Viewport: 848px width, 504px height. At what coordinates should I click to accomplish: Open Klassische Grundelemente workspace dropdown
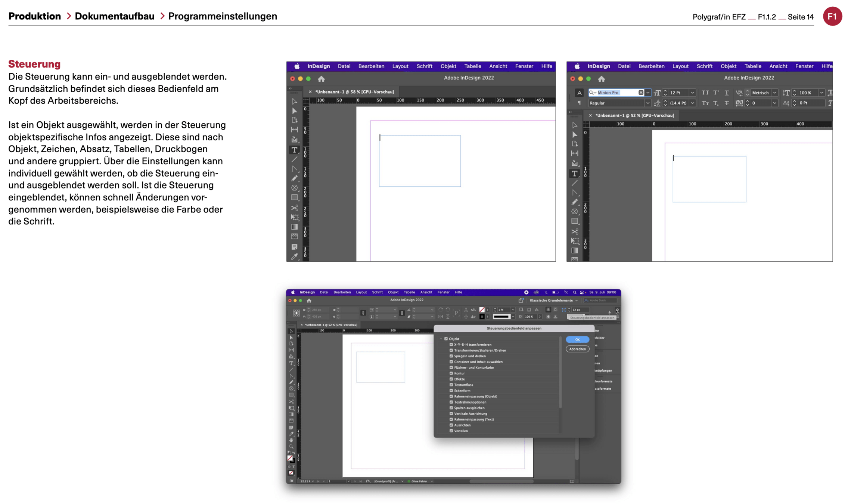point(553,301)
